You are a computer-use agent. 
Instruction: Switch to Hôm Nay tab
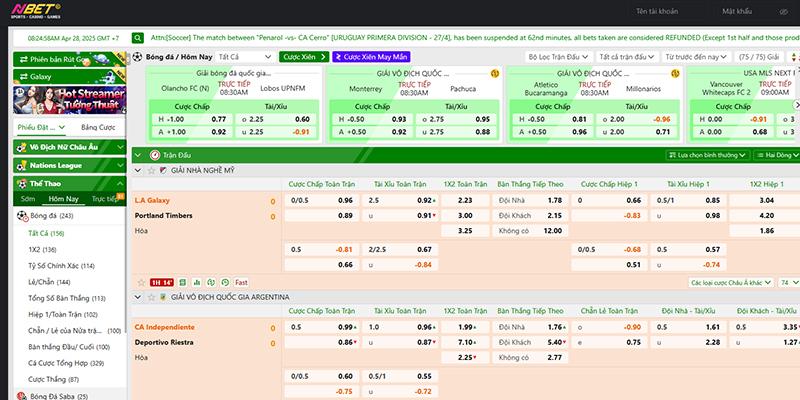tap(63, 199)
